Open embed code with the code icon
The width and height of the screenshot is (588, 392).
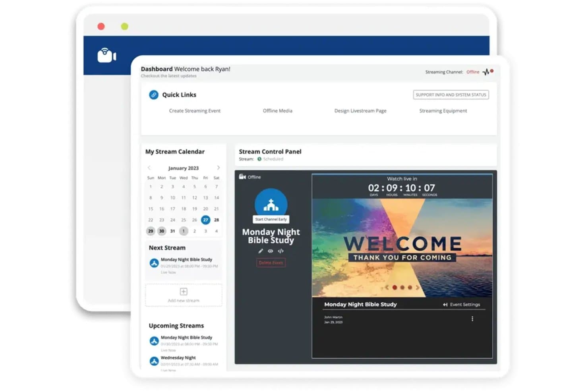pos(281,251)
